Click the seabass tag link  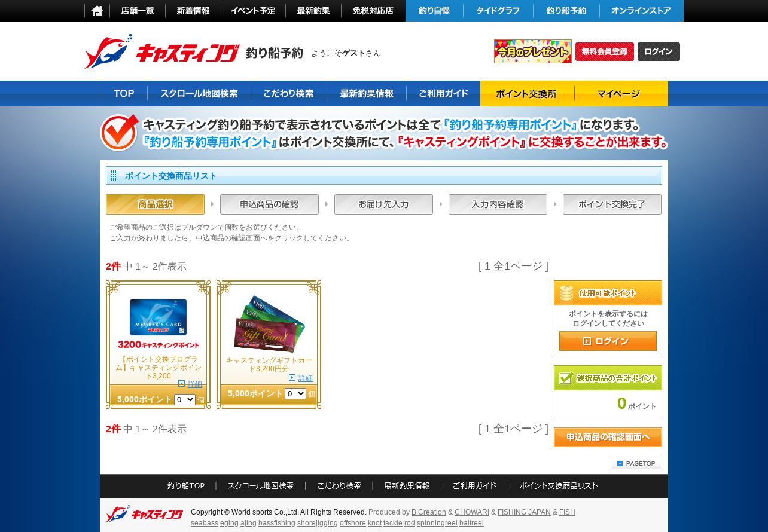point(205,523)
